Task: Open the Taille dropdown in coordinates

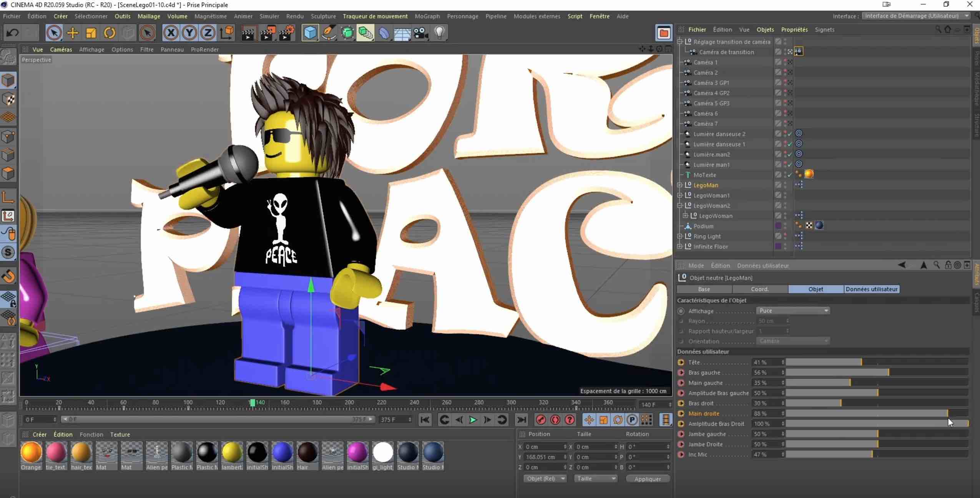Action: tap(595, 478)
